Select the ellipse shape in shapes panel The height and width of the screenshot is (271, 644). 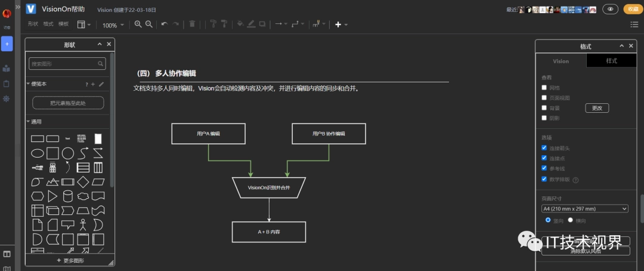(x=38, y=153)
